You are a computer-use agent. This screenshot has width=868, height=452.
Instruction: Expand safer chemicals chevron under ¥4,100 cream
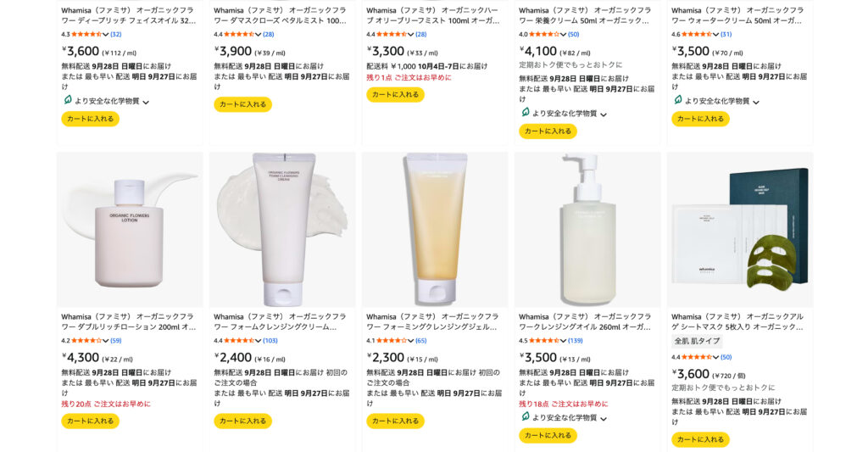click(604, 114)
